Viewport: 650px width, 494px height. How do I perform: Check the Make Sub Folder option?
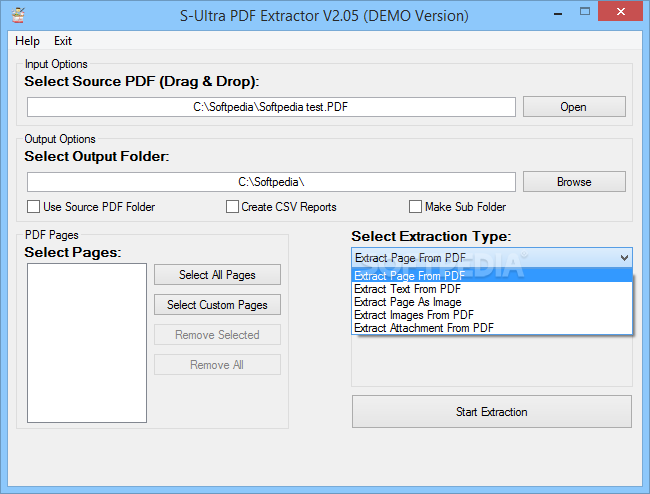[415, 206]
